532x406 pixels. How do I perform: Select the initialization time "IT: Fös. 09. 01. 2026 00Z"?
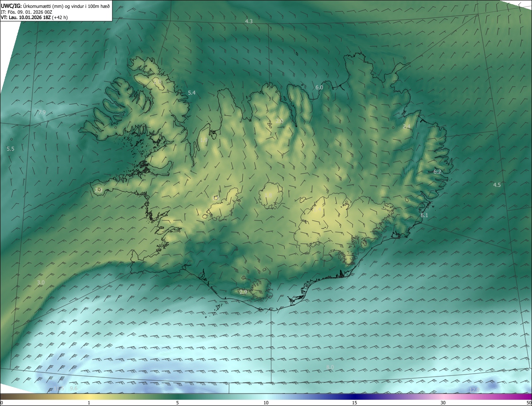26,12
